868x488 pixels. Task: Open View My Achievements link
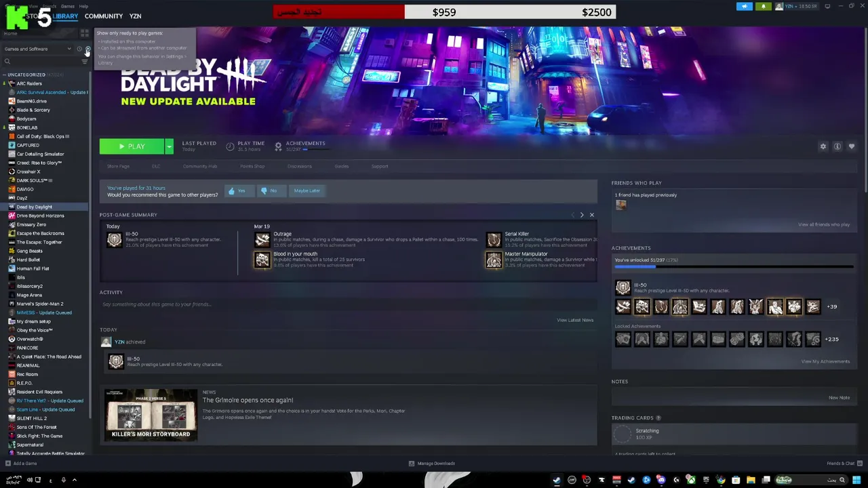click(825, 361)
